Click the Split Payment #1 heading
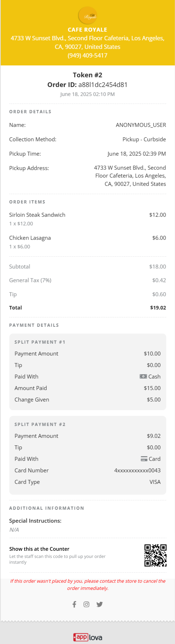The height and width of the screenshot is (644, 175). (x=40, y=342)
